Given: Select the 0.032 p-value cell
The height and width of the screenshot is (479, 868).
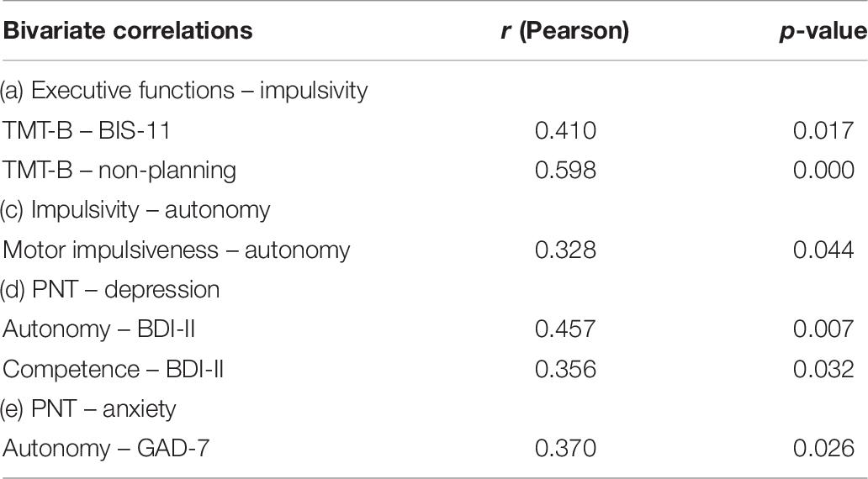Looking at the screenshot, I should pos(823,370).
